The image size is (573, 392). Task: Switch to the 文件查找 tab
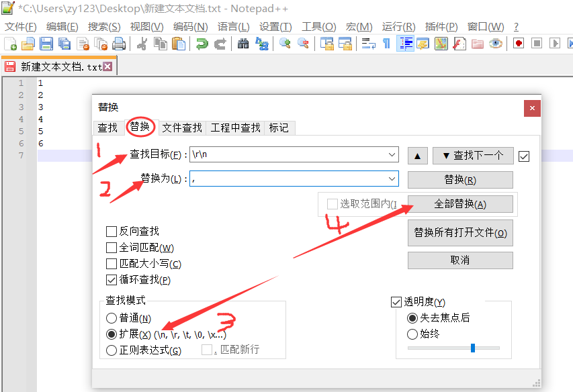(182, 128)
